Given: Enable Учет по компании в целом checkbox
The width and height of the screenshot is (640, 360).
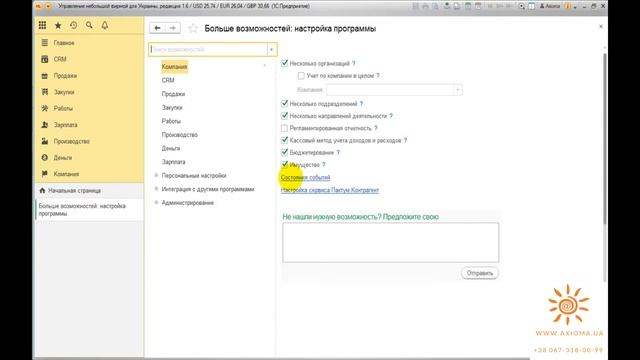Looking at the screenshot, I should click(x=301, y=76).
